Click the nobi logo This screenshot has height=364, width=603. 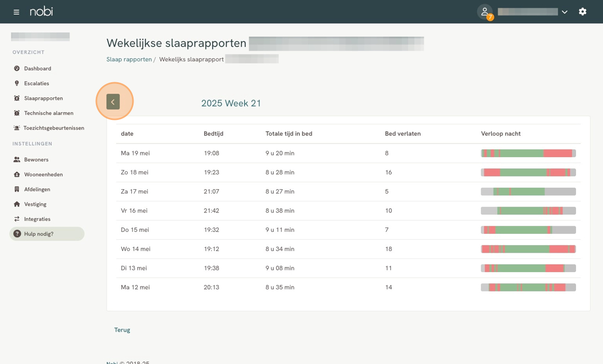(x=41, y=11)
